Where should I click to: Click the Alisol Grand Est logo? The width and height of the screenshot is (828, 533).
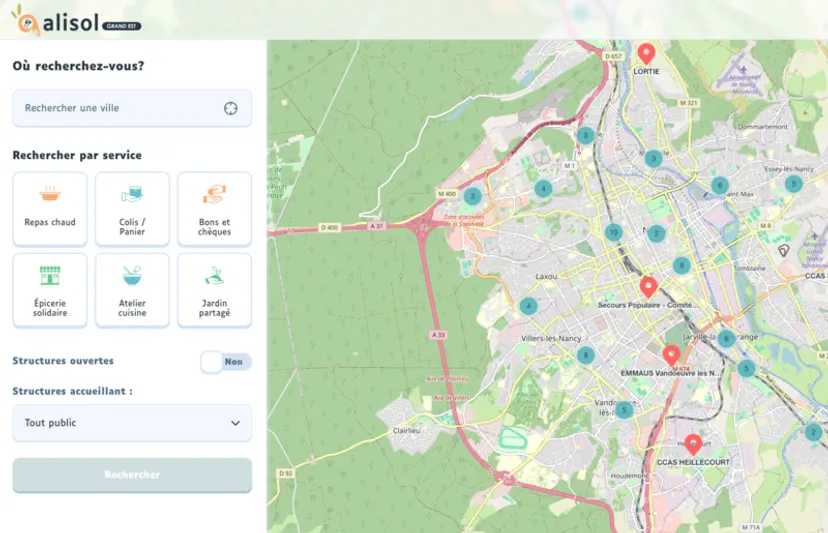pos(78,21)
